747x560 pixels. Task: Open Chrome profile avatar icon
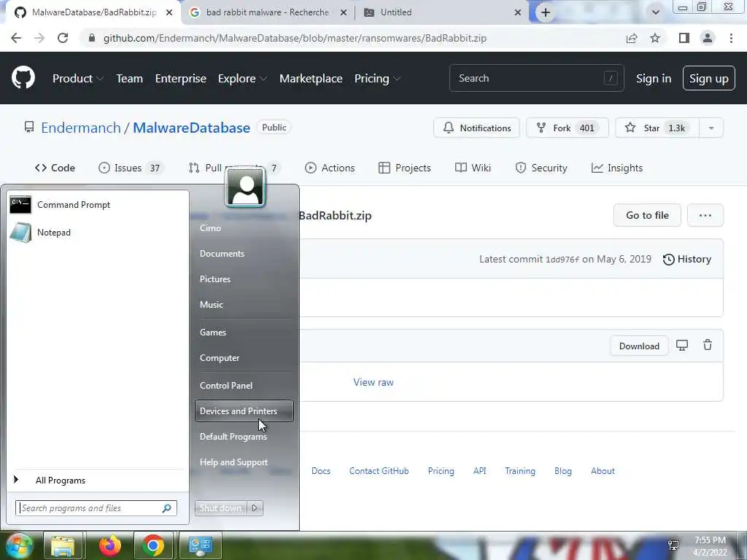coord(708,38)
